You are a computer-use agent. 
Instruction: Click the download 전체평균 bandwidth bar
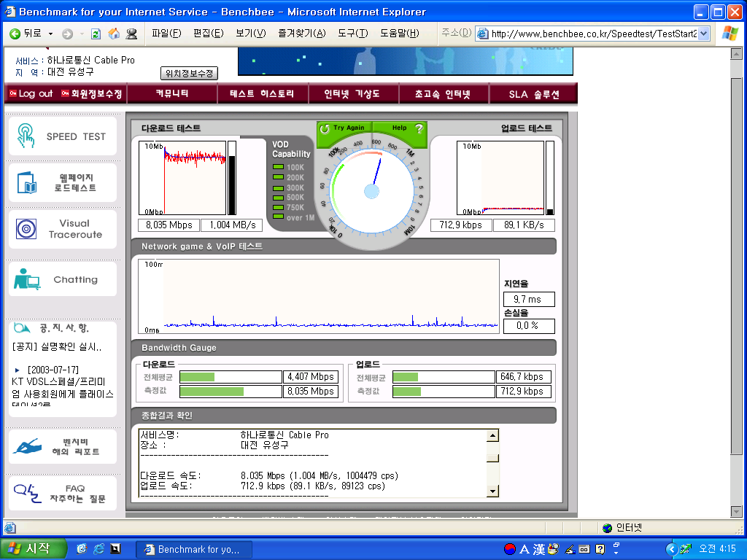(231, 377)
